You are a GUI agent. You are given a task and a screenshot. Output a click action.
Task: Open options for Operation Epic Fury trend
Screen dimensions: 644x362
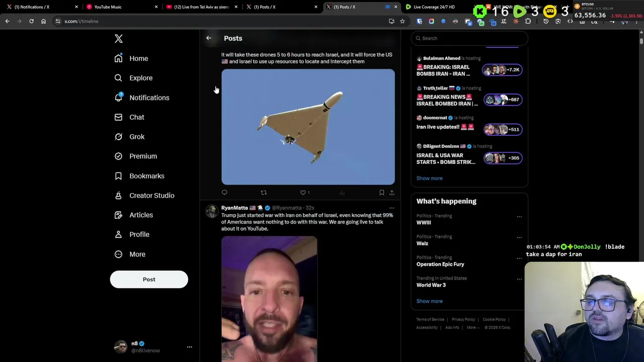[519, 258]
